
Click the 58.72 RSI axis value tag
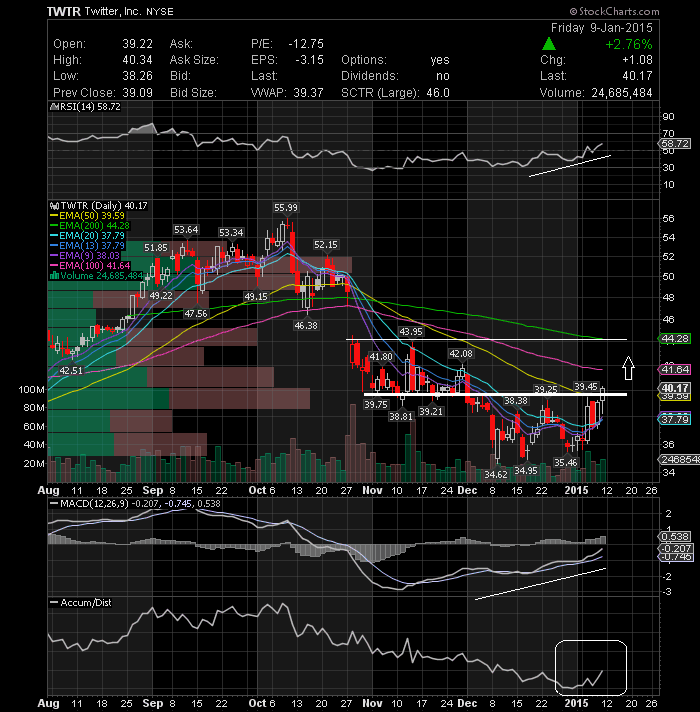[x=675, y=144]
